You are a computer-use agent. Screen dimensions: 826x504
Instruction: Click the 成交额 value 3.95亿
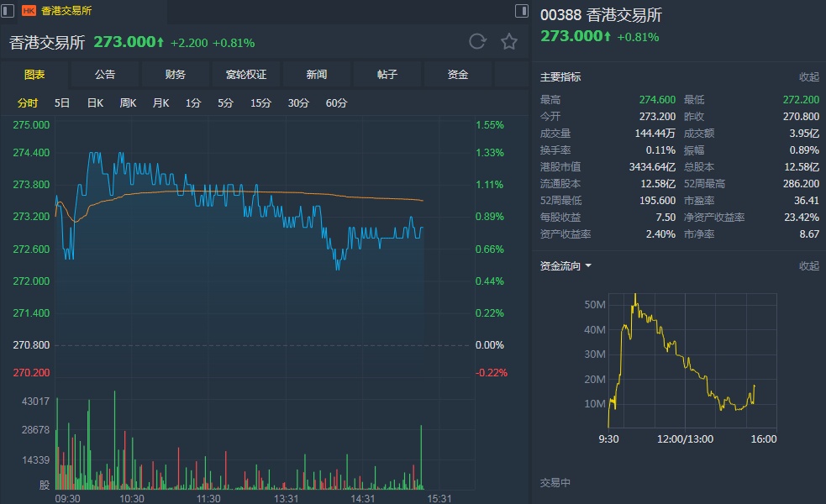804,134
